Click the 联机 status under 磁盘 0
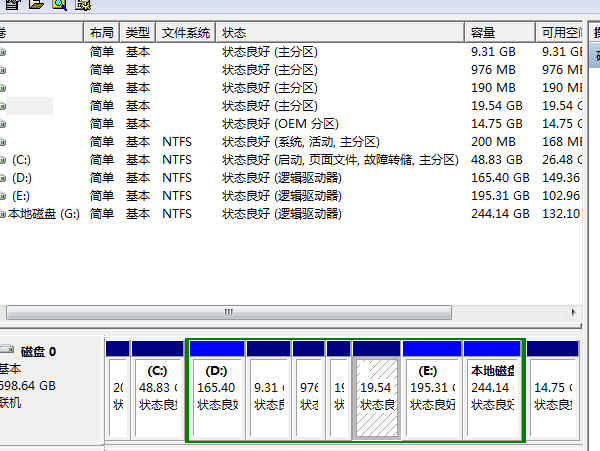The height and width of the screenshot is (451, 600). pos(10,402)
